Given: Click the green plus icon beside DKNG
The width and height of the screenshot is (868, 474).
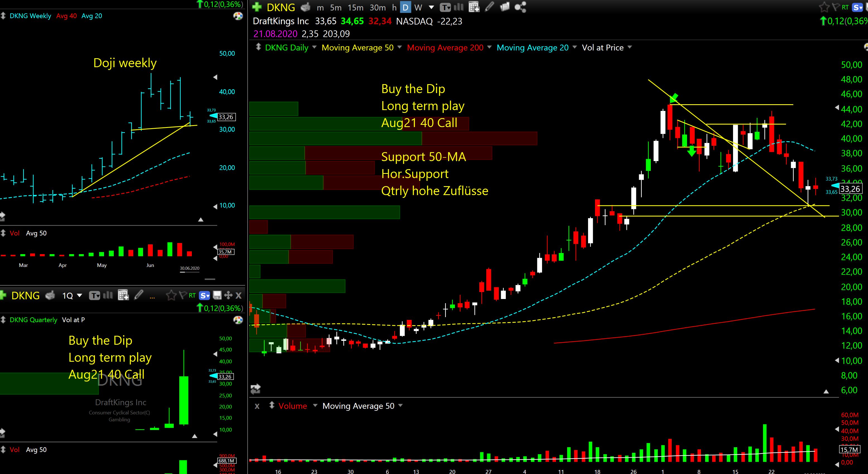Looking at the screenshot, I should coord(257,7).
